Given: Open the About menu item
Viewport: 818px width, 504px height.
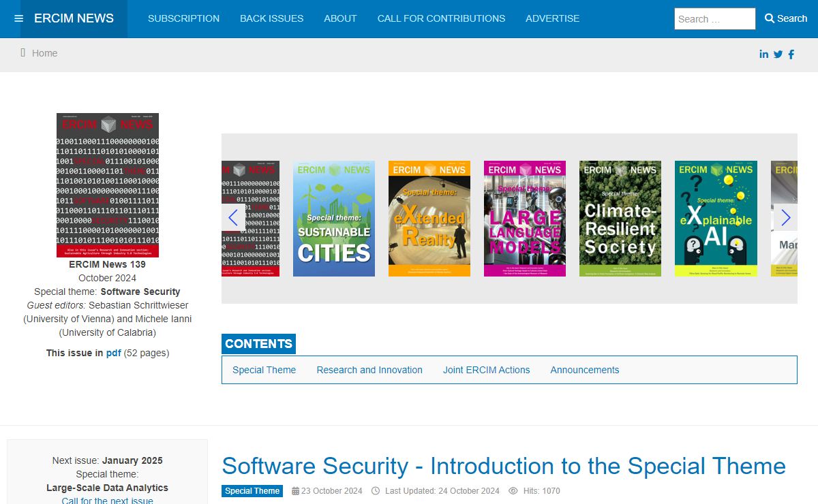Looking at the screenshot, I should click(340, 19).
